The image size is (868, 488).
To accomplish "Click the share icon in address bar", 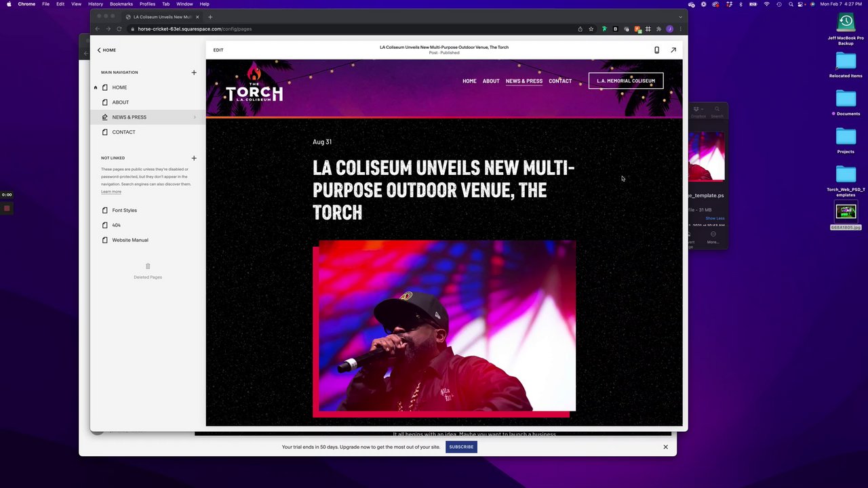I will 580,29.
